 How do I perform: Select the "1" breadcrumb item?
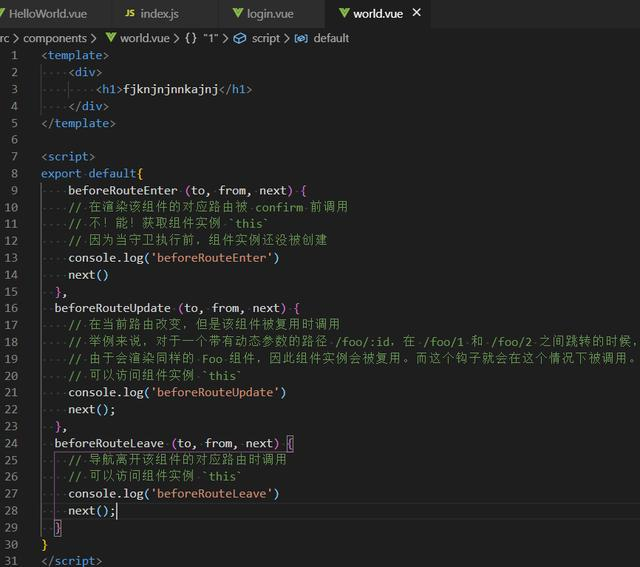pos(213,38)
